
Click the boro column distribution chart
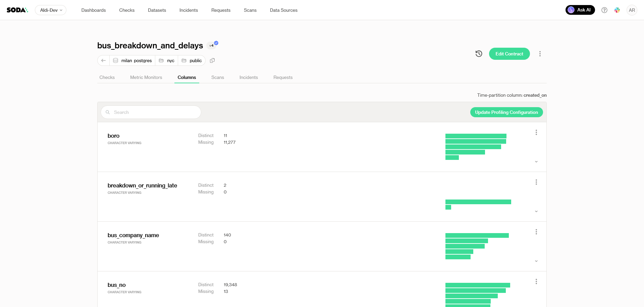476,147
